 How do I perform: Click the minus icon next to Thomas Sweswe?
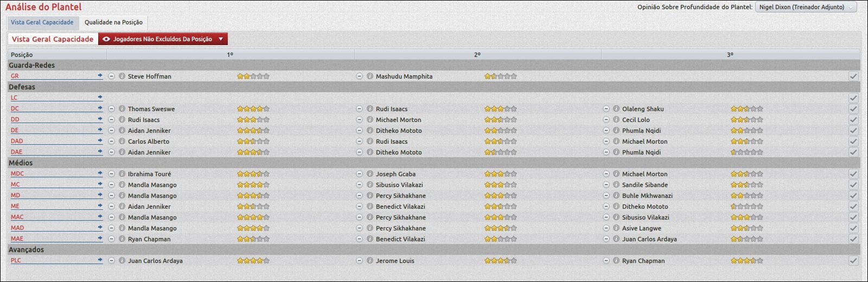tap(111, 109)
